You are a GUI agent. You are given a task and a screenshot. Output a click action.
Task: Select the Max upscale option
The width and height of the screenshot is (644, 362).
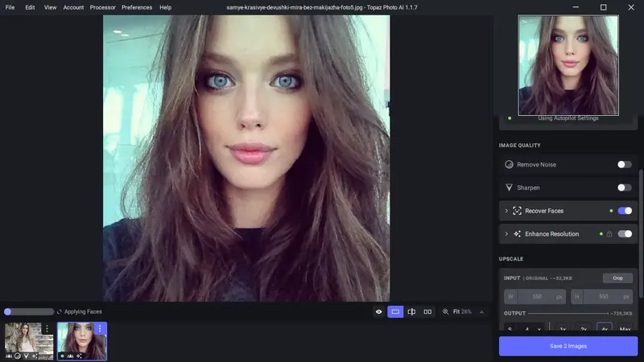point(625,327)
